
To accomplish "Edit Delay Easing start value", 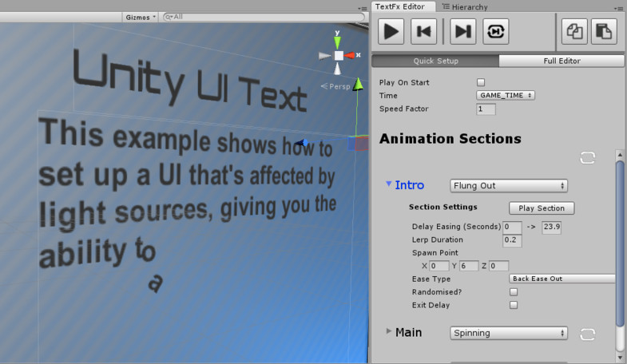I will point(512,227).
